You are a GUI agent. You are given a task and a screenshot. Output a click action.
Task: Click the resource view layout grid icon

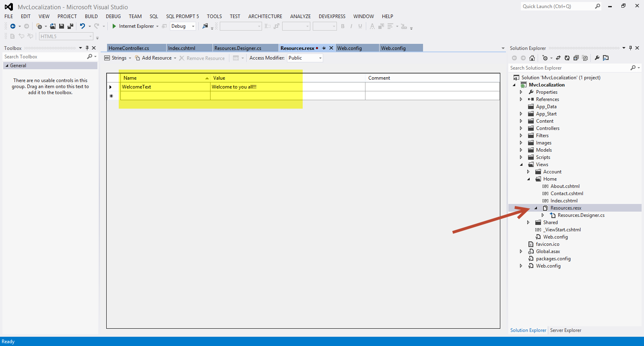[x=236, y=58]
